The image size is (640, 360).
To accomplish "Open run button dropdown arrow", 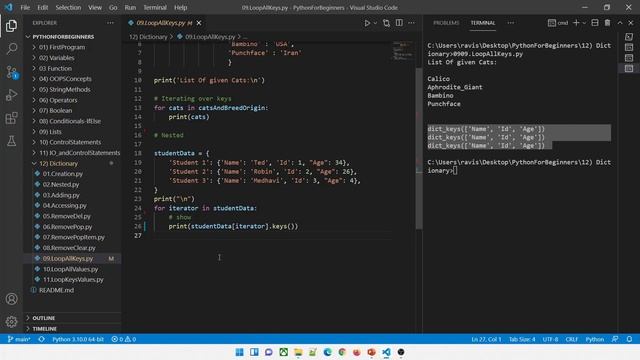I will click(x=375, y=23).
